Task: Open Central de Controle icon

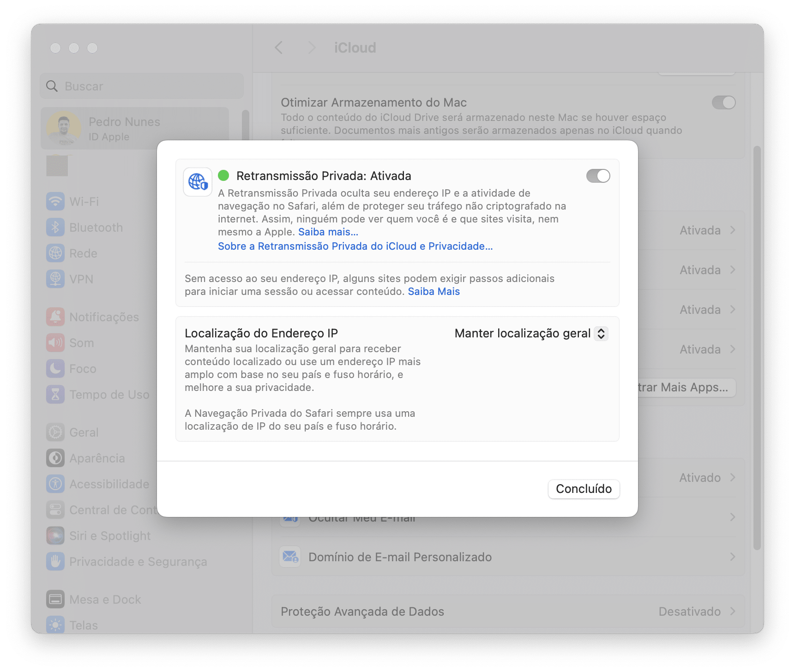Action: 55,510
